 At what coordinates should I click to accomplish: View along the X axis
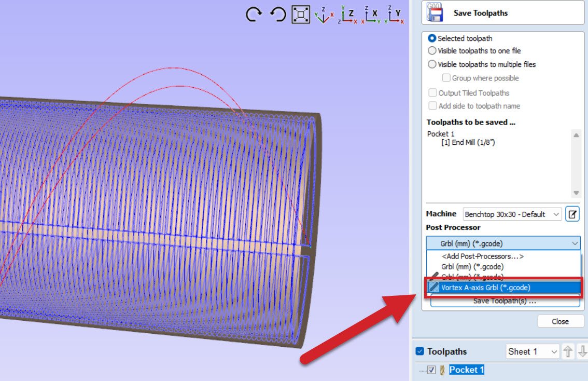[x=371, y=15]
